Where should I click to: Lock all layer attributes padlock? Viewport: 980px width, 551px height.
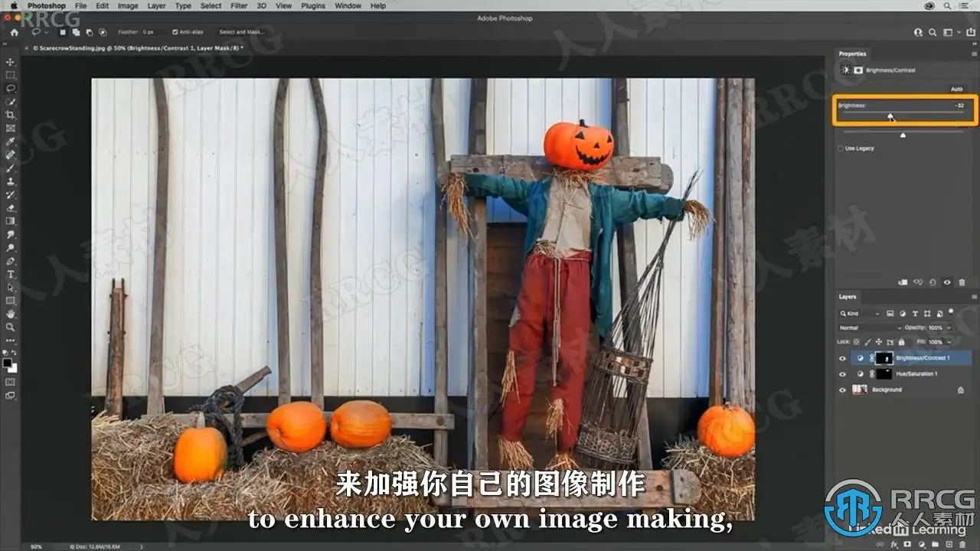coord(900,342)
